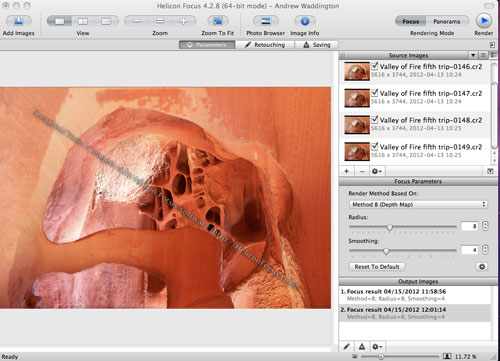Select thumbnail of trip-0149.cr2

click(x=357, y=152)
